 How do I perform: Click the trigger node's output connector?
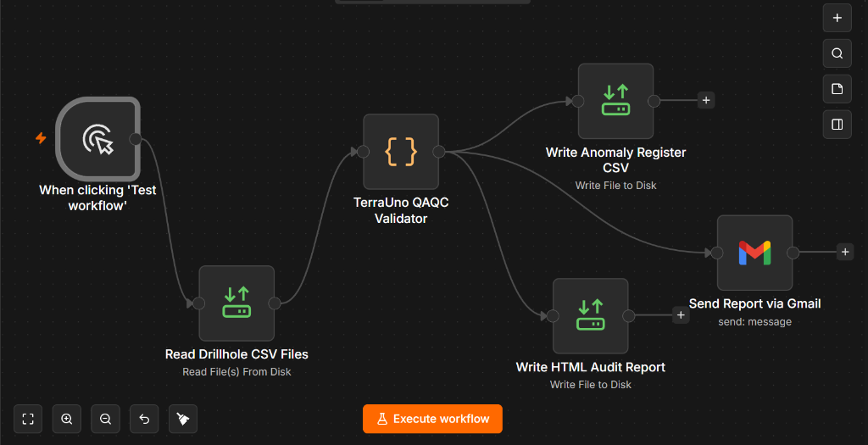(135, 139)
